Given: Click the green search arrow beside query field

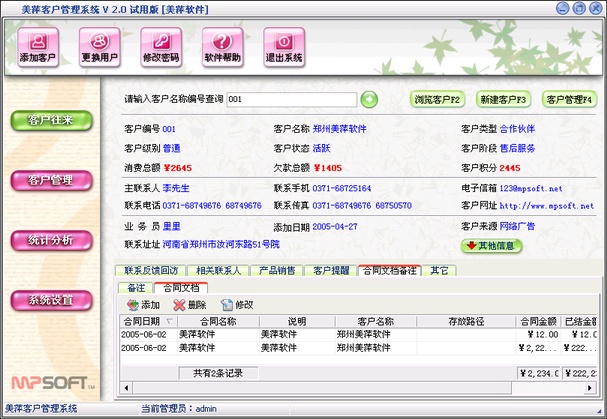Looking at the screenshot, I should point(369,99).
